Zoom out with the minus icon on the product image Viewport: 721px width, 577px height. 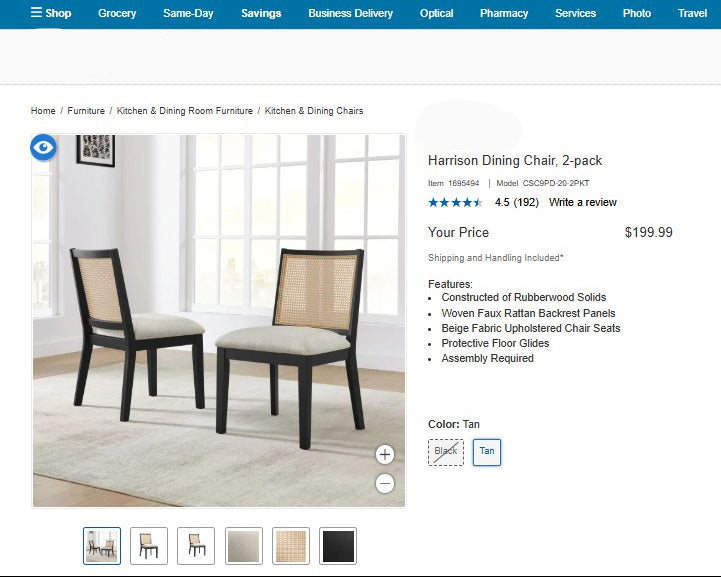point(385,483)
